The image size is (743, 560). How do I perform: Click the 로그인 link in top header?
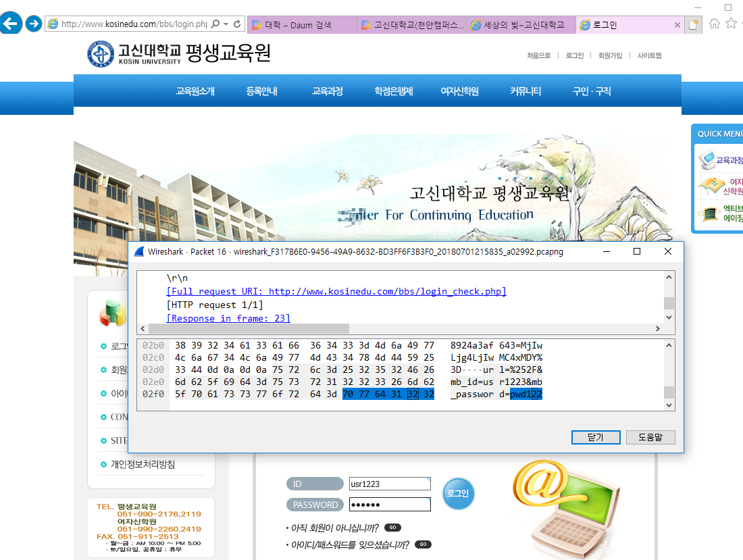[575, 55]
